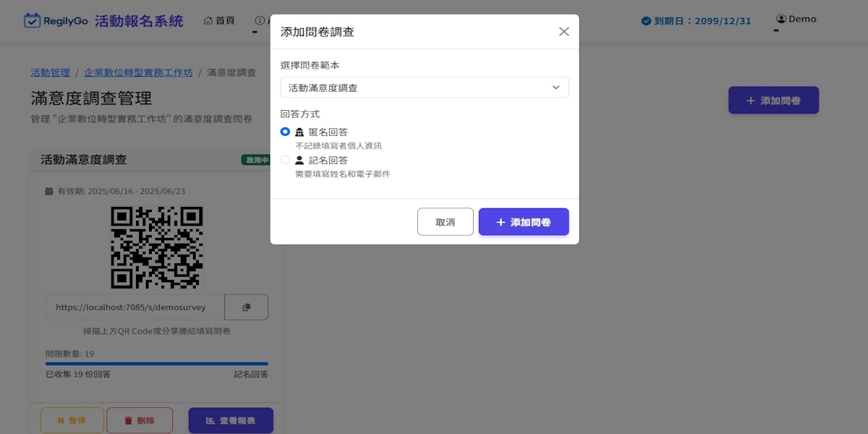Confirm with the dialog's 添加問卷 button
The height and width of the screenshot is (434, 868).
[524, 222]
